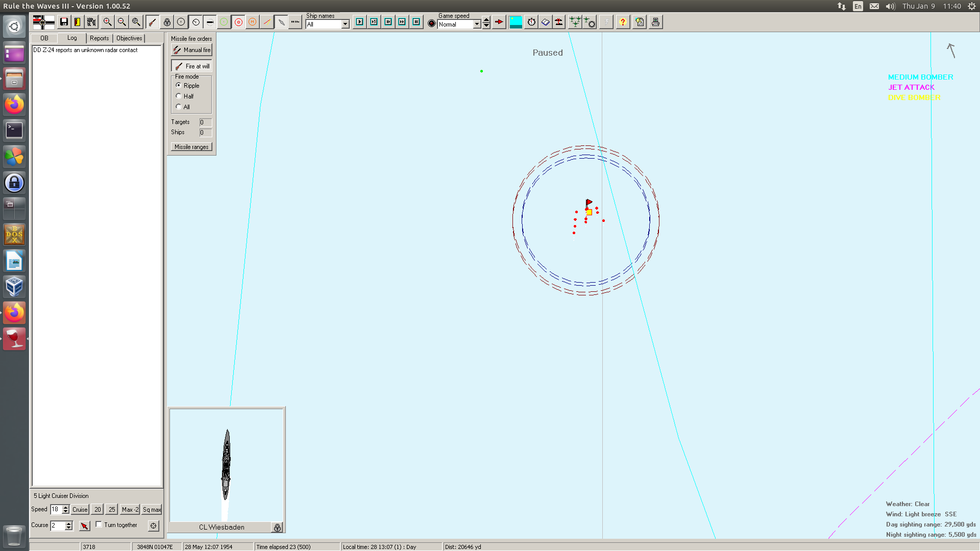Viewport: 980px width, 551px height.
Task: Open the Objectives tab
Action: tap(129, 38)
